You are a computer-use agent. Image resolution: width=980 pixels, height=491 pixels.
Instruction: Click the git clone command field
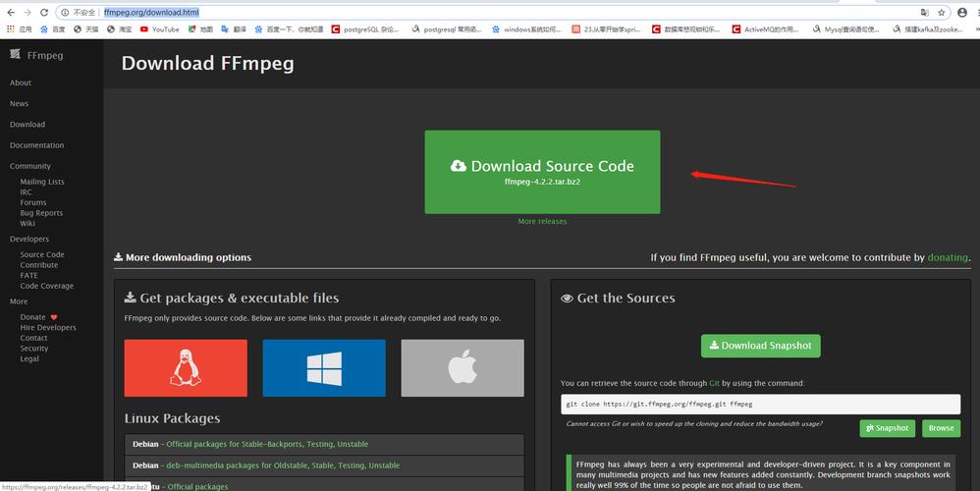[760, 405]
